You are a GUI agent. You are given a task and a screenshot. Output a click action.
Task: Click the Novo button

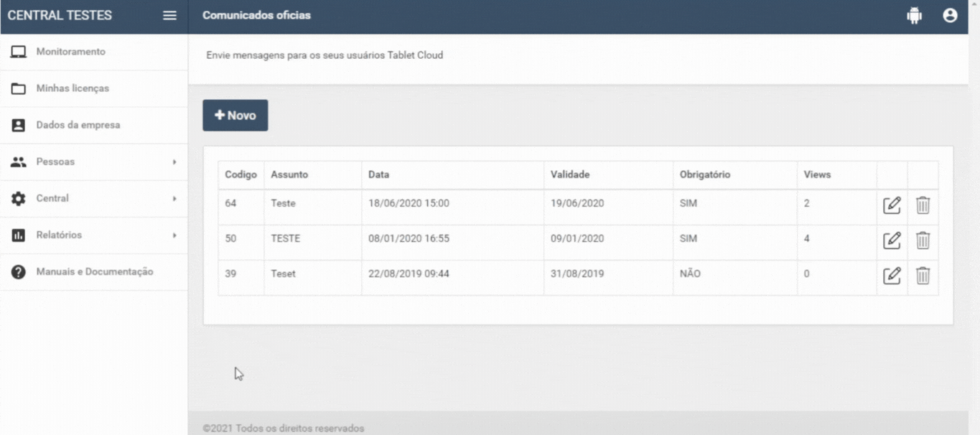pos(235,116)
